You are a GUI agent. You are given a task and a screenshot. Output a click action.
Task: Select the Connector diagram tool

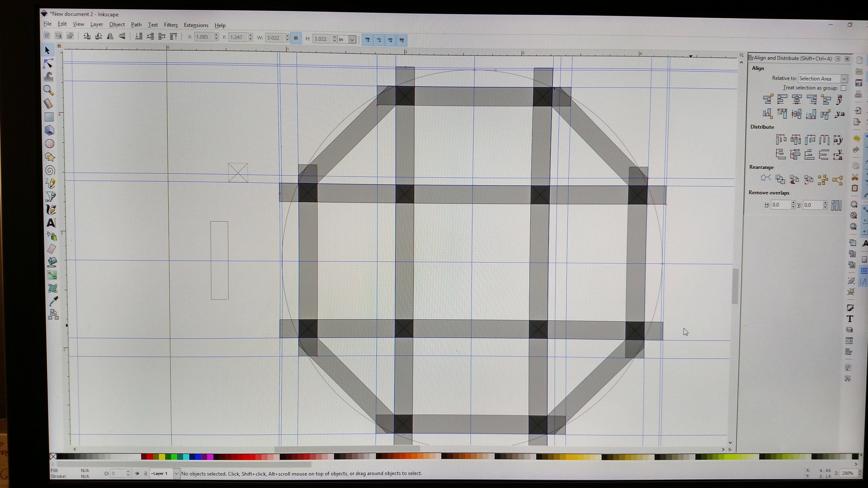[54, 314]
